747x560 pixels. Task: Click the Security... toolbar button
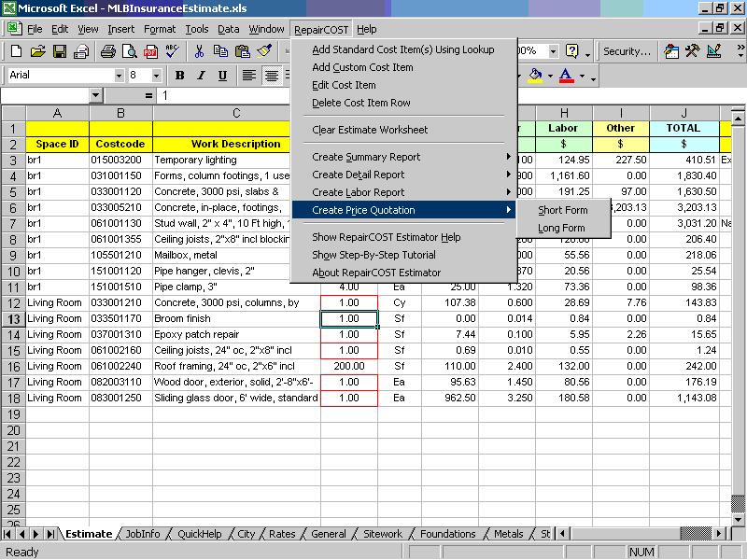[627, 51]
